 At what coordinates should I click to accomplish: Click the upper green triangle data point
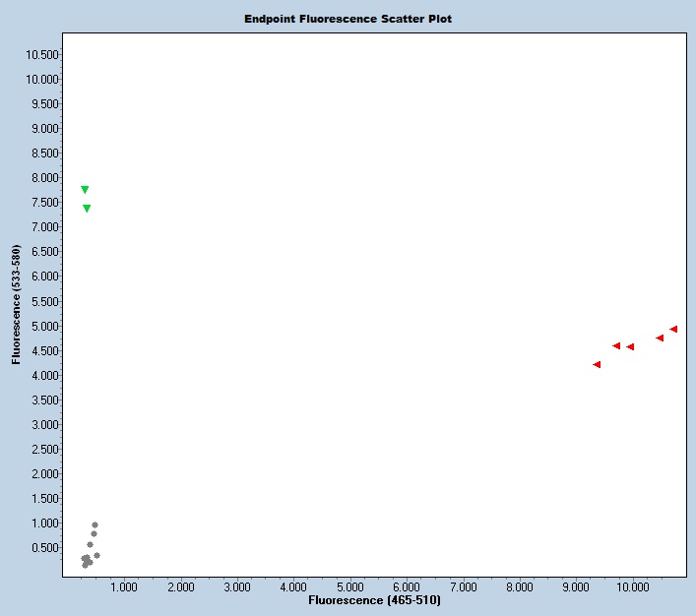point(85,189)
